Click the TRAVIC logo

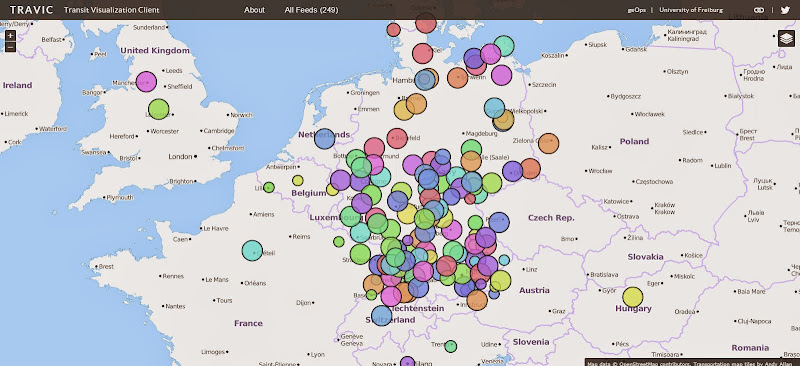click(31, 10)
